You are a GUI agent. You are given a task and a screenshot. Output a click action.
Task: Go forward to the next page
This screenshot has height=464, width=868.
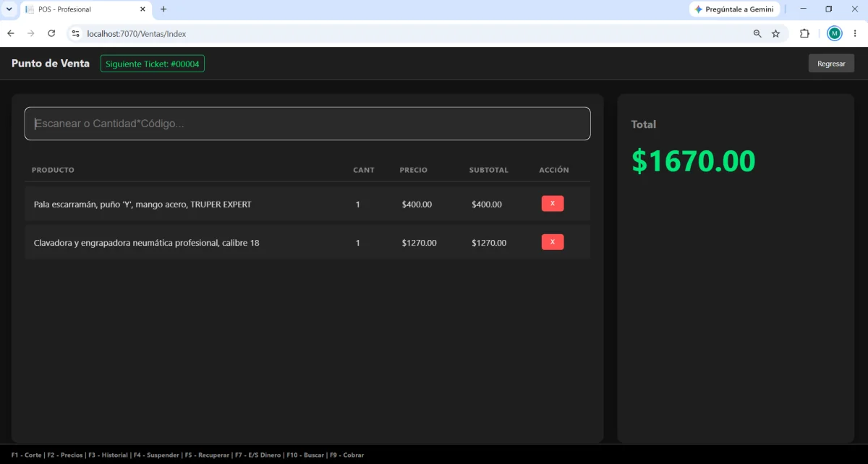[31, 33]
